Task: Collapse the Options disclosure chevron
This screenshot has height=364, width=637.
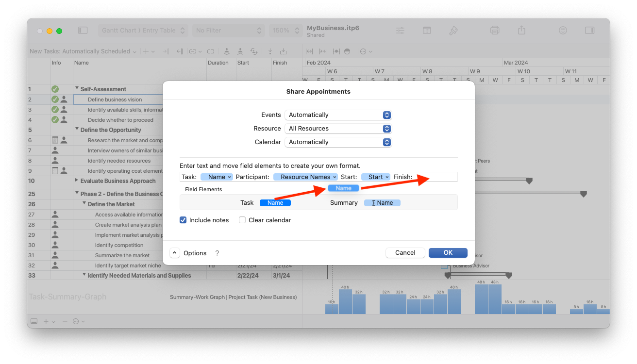Action: tap(175, 253)
